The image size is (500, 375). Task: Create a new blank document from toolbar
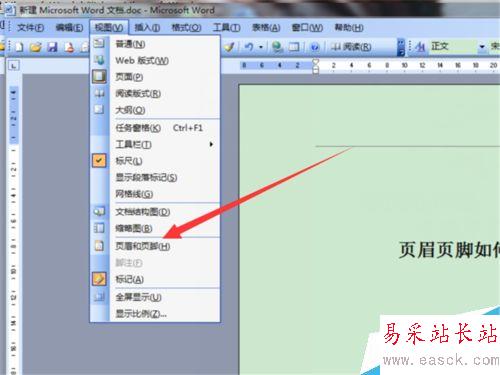coord(19,47)
